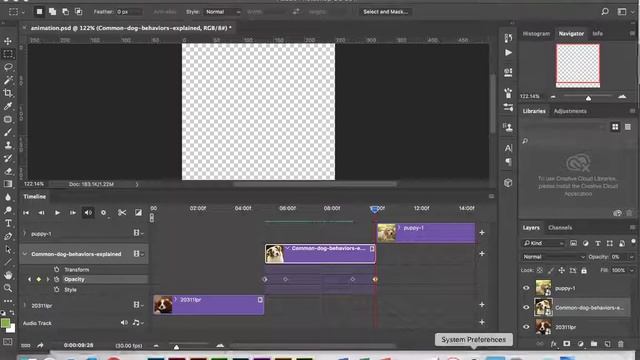Expand the puppy-1 timeline track
This screenshot has height=360, width=640.
tap(25, 233)
